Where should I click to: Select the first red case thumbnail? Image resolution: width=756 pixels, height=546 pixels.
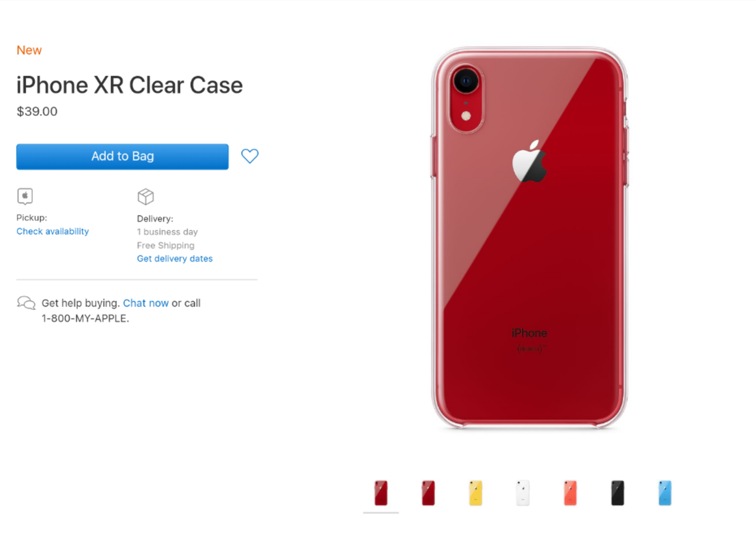tap(381, 493)
